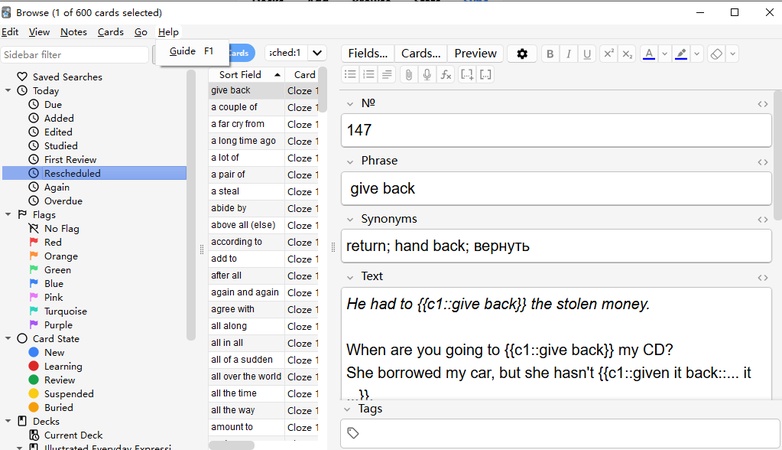
Task: Open the editor gear options button
Action: pos(522,54)
